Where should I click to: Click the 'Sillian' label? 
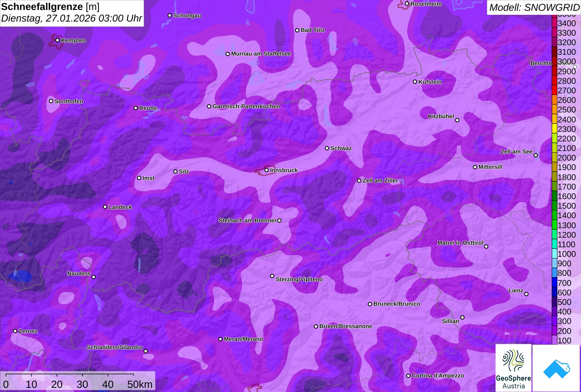pos(451,321)
